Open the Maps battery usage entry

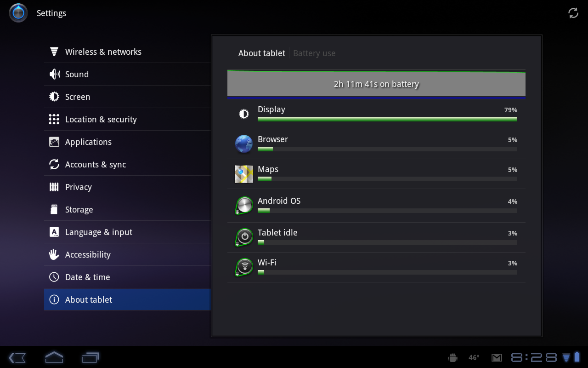pyautogui.click(x=376, y=174)
